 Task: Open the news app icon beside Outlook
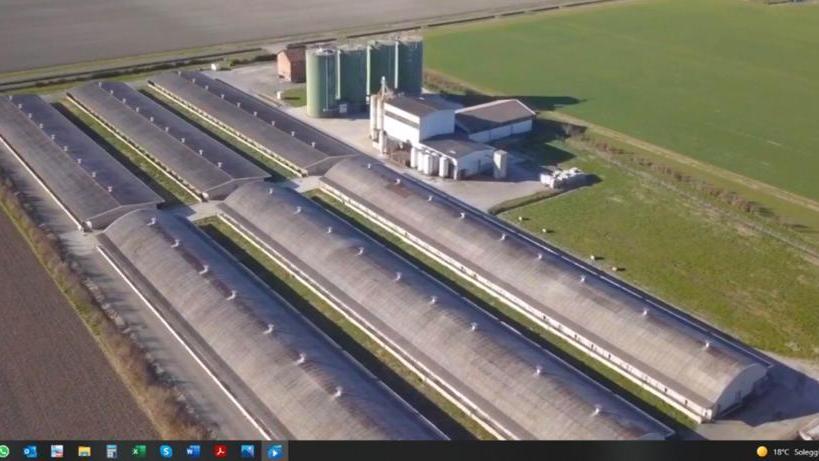pos(57,451)
